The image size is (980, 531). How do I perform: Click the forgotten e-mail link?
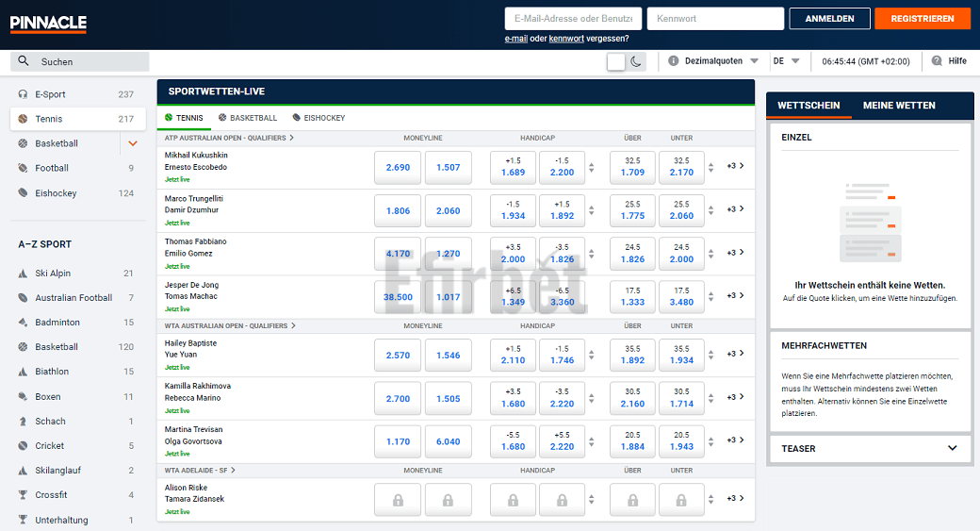click(515, 39)
